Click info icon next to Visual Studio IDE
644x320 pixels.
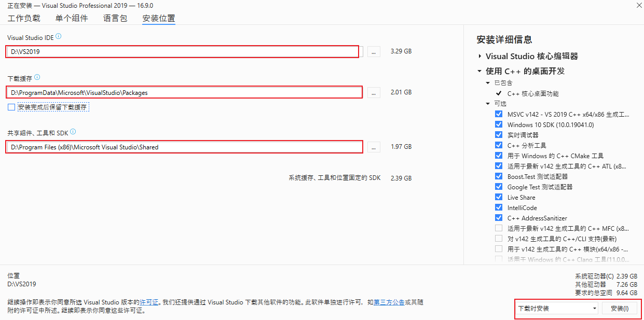[59, 36]
